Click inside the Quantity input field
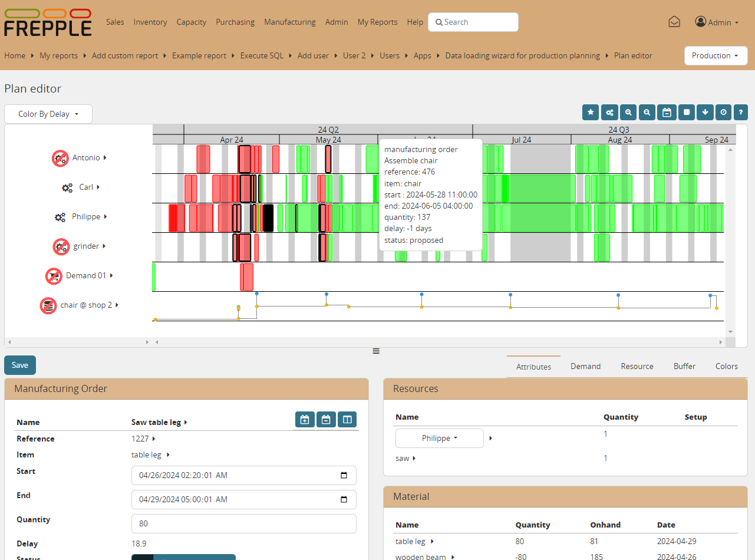This screenshot has width=755, height=560. pos(243,523)
